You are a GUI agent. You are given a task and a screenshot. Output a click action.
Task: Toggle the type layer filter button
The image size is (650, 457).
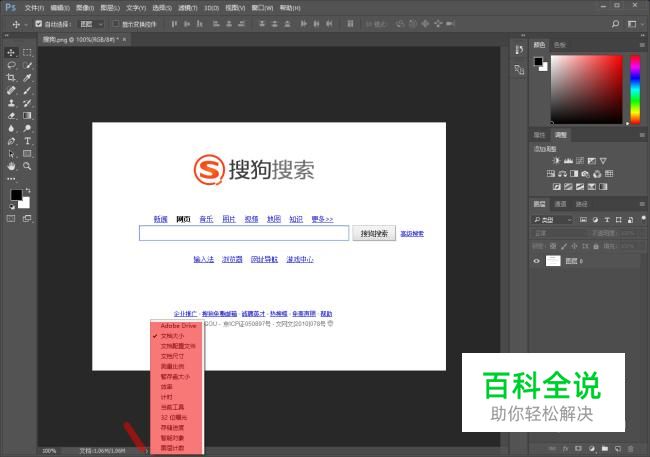point(607,220)
